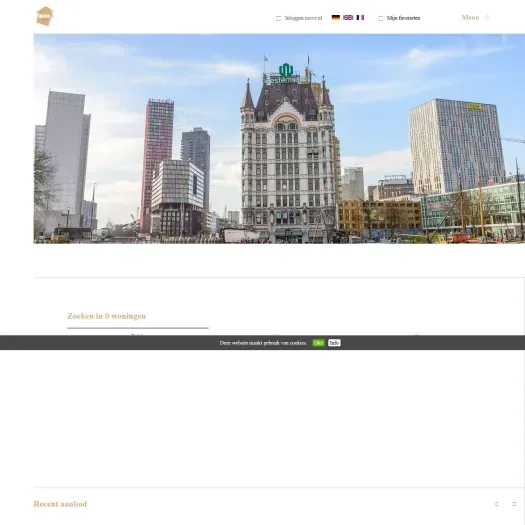Open the Menu in the header
525x525 pixels.
click(470, 17)
